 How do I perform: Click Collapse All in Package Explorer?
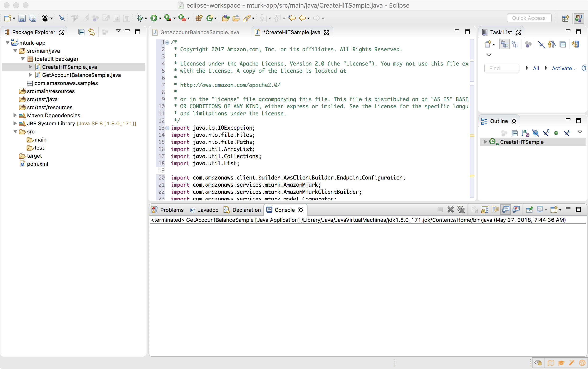point(81,32)
